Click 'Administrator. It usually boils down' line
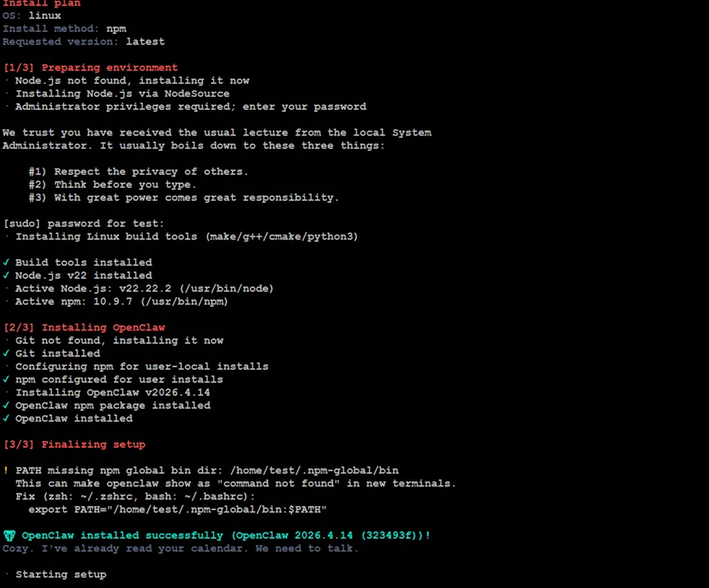This screenshot has width=709, height=588. (x=193, y=146)
